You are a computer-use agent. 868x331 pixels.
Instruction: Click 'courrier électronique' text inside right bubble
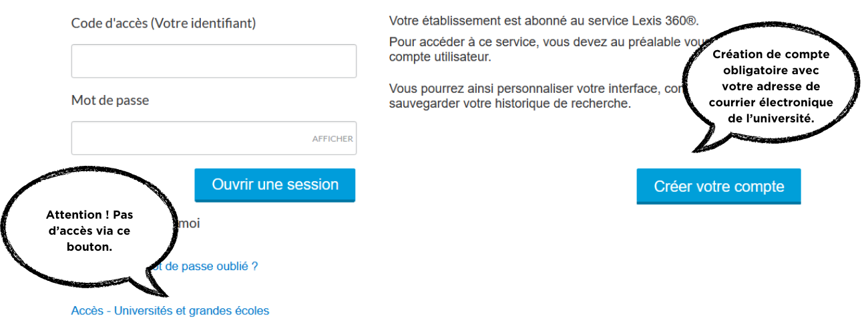coord(771,102)
